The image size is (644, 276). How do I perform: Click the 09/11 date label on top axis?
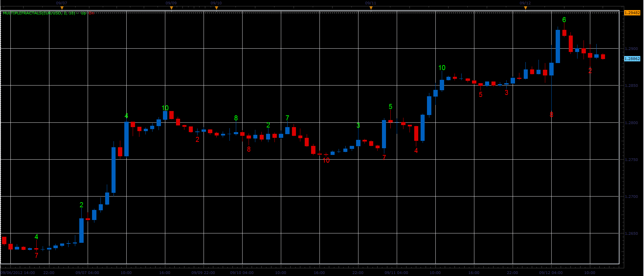click(x=371, y=3)
